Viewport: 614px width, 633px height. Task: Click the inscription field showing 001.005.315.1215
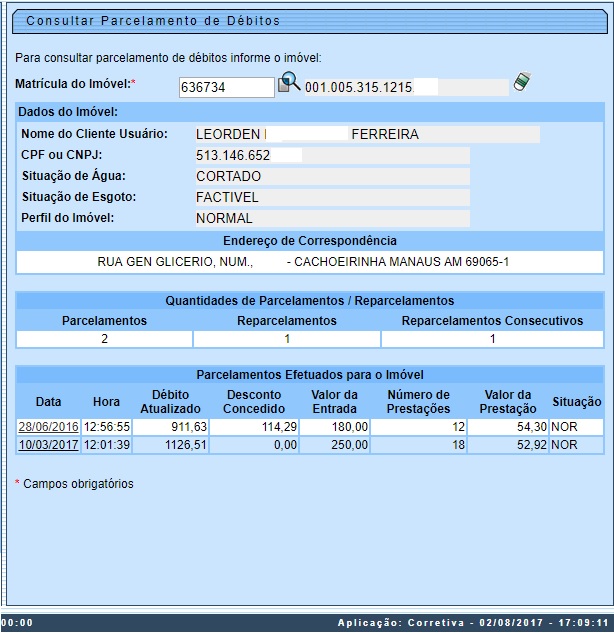[x=406, y=88]
